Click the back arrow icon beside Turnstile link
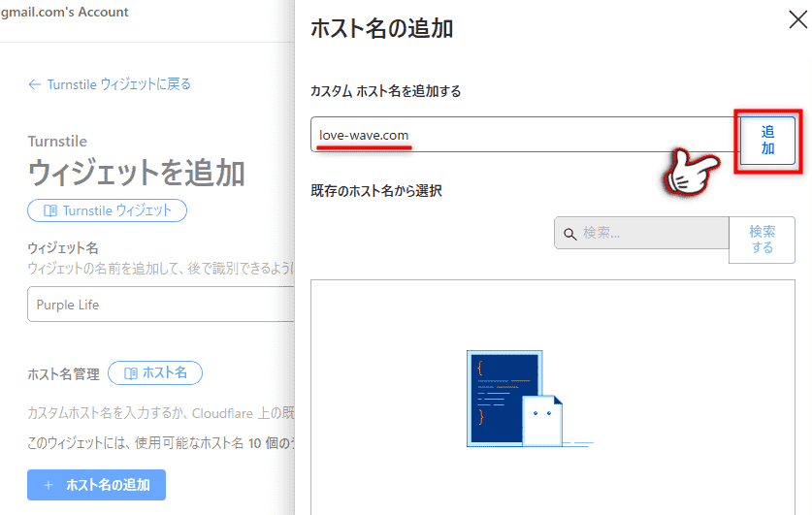812x515 pixels. click(x=35, y=84)
